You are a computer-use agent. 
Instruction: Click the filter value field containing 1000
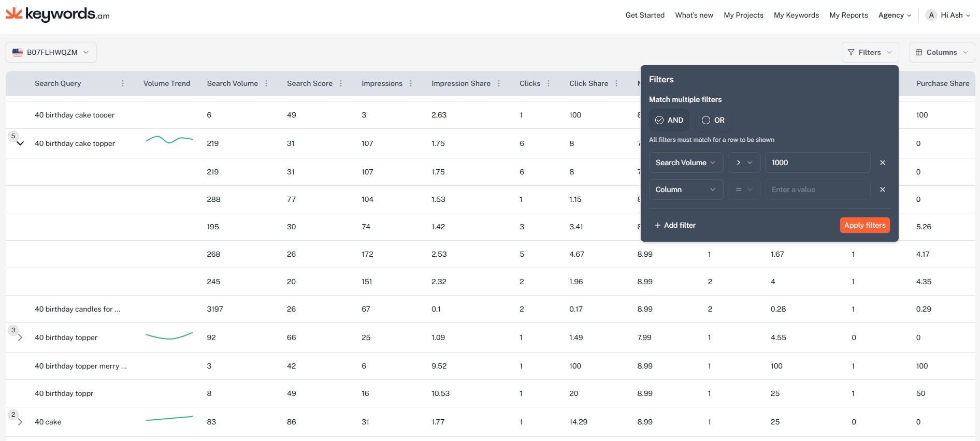pos(817,163)
